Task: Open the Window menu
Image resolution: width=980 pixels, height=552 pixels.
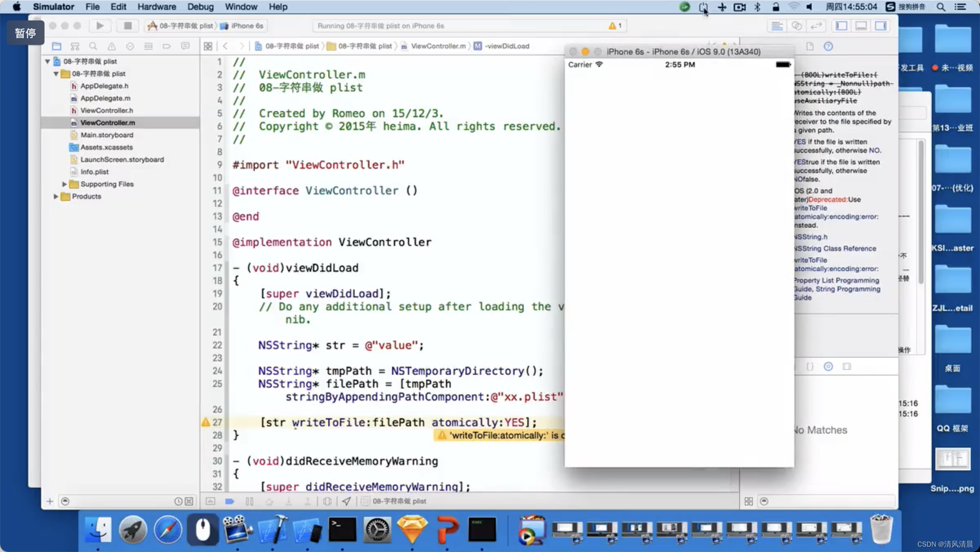Action: 241,7
